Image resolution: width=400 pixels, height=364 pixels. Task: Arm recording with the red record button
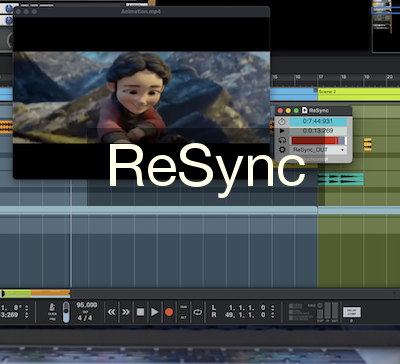tap(169, 312)
